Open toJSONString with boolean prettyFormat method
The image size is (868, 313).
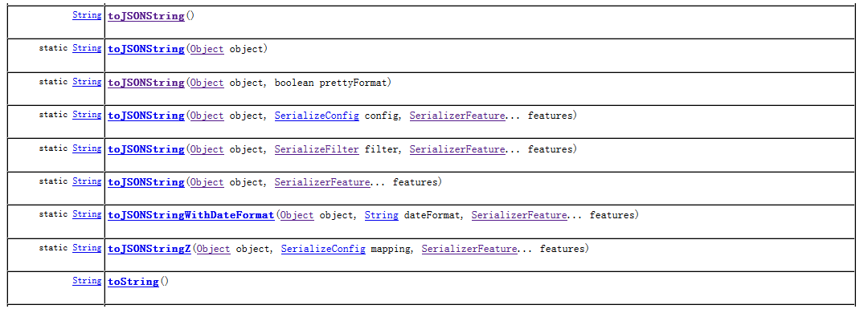coord(146,83)
